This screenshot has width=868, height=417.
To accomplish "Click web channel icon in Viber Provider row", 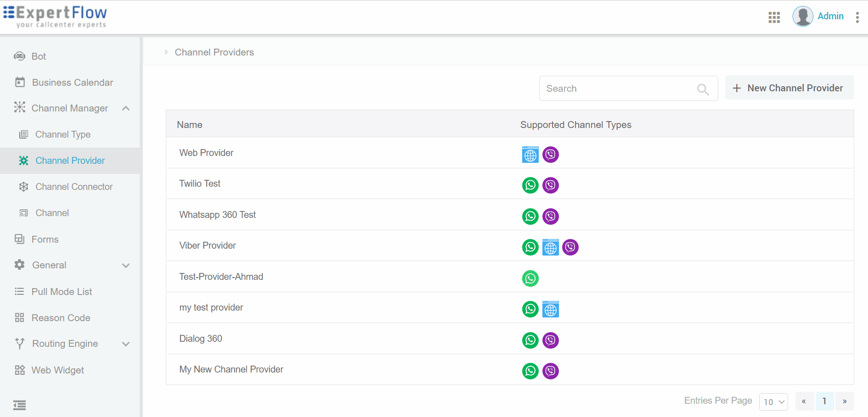I will pos(550,248).
